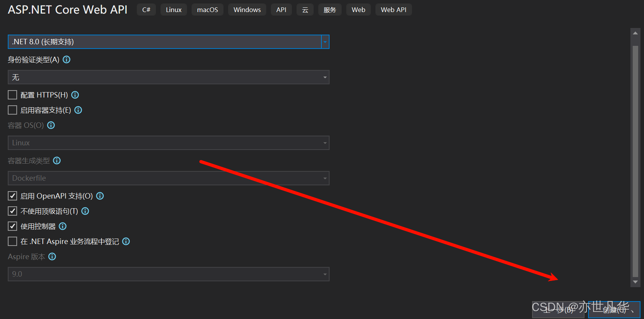644x319 pixels.
Task: Open the Aspire 版本 dropdown showing 9.0
Action: 169,274
